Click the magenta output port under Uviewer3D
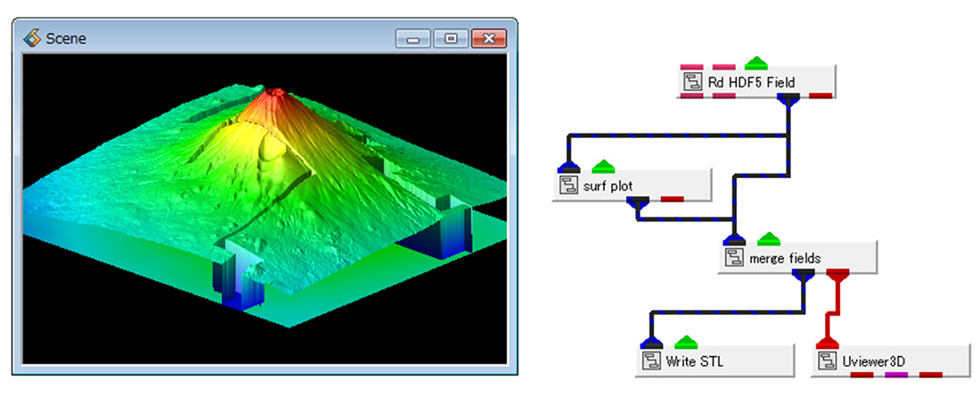This screenshot has height=397, width=980. pyautogui.click(x=896, y=375)
